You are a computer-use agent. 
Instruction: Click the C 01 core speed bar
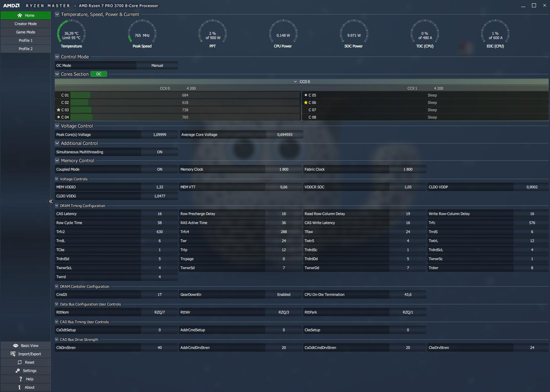tap(185, 95)
